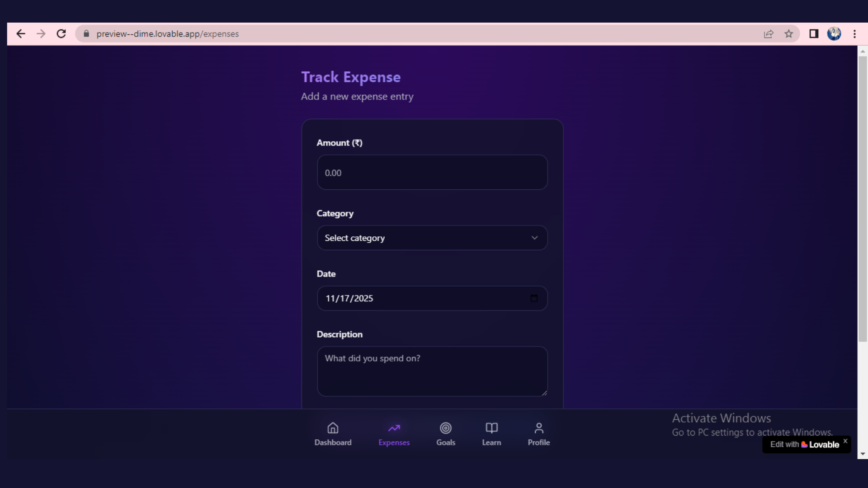
Task: Bookmark this page with the star icon
Action: point(788,34)
